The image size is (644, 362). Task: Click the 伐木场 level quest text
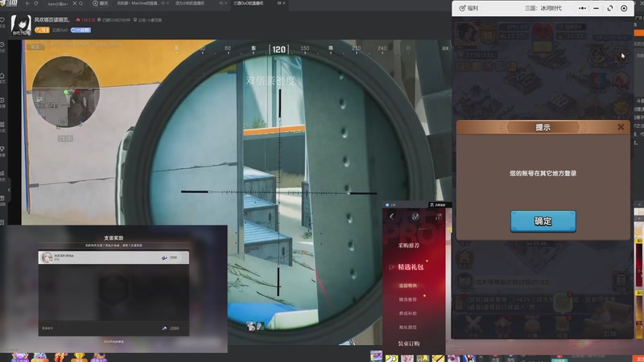pos(512,282)
